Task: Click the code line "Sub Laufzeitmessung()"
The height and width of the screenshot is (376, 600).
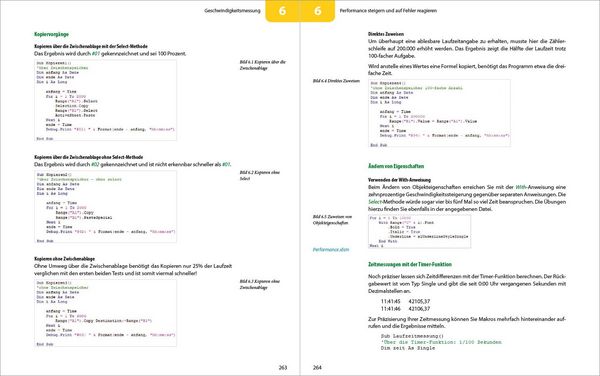Action: 412,336
